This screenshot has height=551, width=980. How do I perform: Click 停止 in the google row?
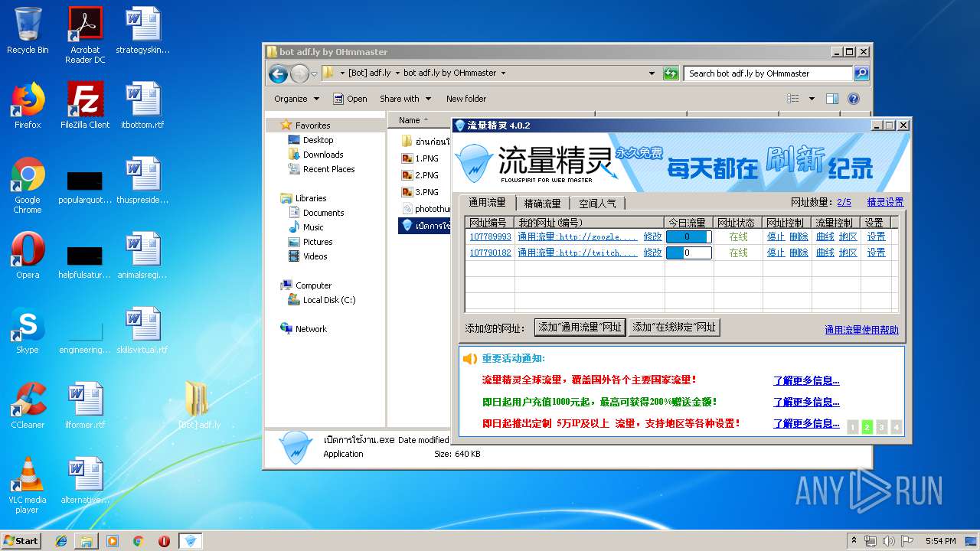(776, 237)
